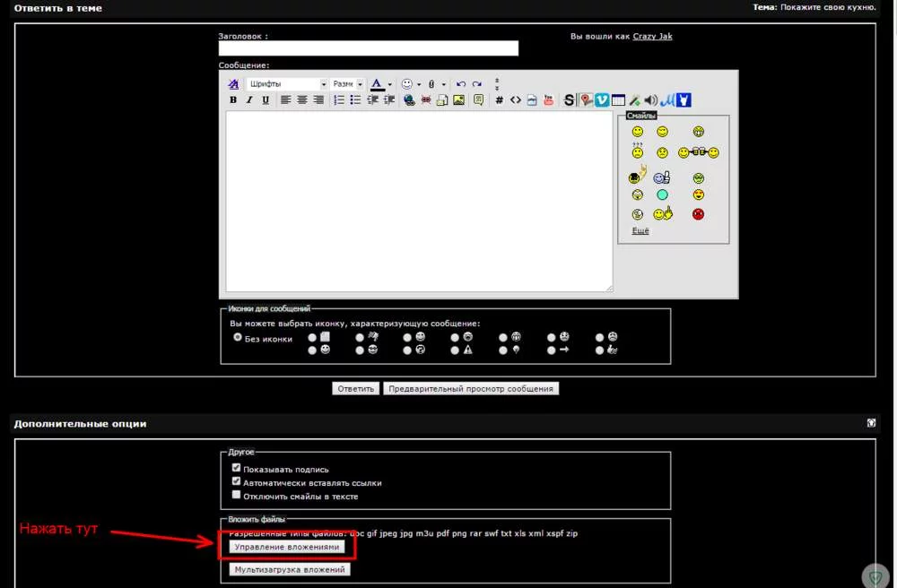Enable 'Отключить смайлы в тексте' checkbox
This screenshot has height=588, width=897.
tap(236, 495)
